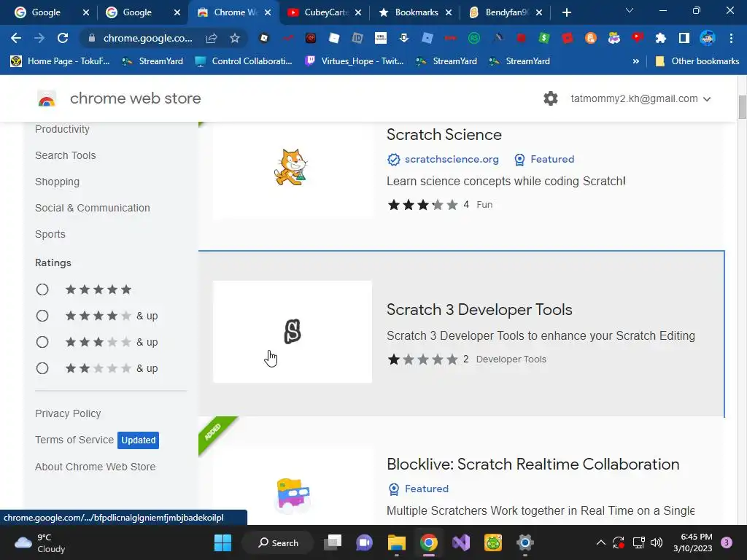Open About Chrome Web Store

[x=96, y=467]
